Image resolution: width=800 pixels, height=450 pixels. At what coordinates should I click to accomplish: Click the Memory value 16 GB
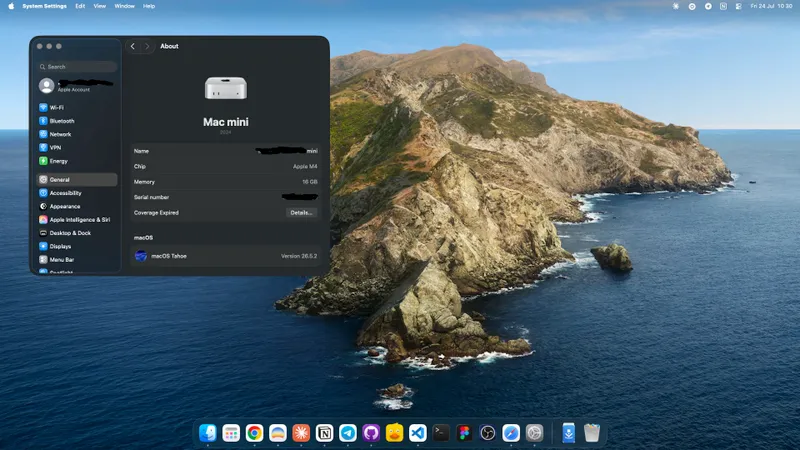tap(310, 182)
